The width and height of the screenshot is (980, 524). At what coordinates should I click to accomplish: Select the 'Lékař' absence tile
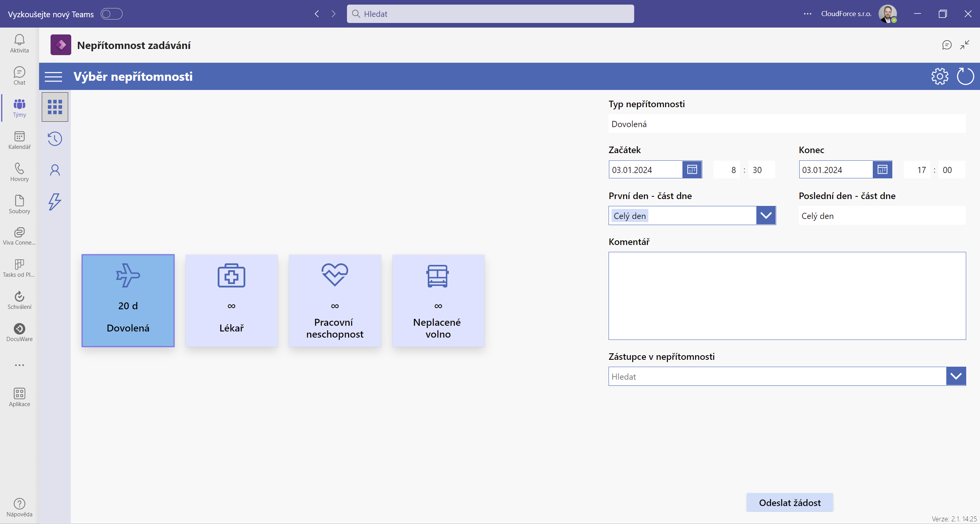click(x=232, y=301)
